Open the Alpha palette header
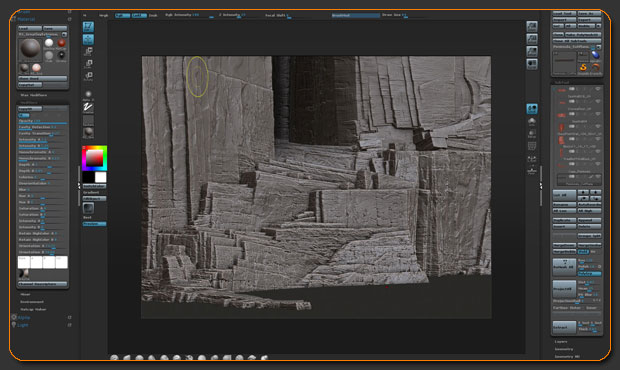 pyautogui.click(x=24, y=317)
